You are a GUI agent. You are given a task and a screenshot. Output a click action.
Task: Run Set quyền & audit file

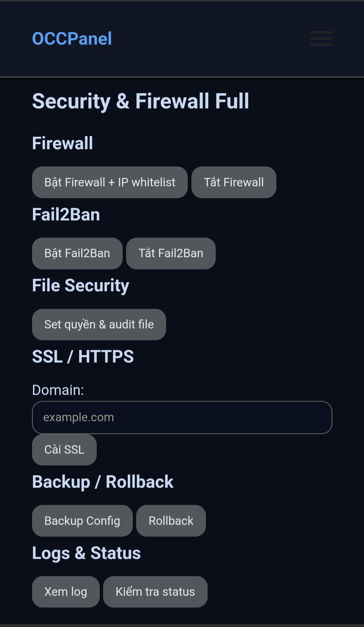99,325
